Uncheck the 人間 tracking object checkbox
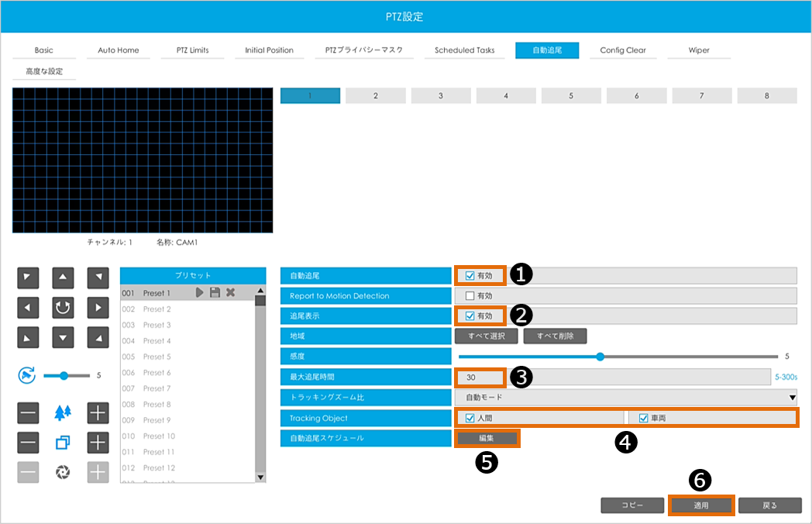Image resolution: width=812 pixels, height=524 pixels. coord(470,418)
